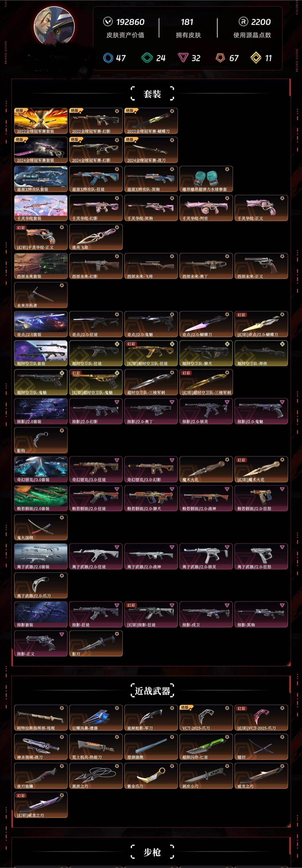Image resolution: width=302 pixels, height=868 pixels.
Task: Click the green tier icon showing 24
Action: coord(147,58)
